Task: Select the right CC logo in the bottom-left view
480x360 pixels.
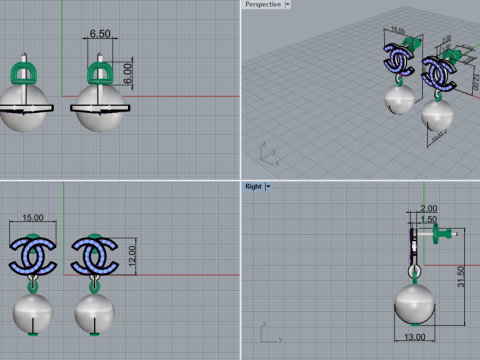Action: [94, 256]
